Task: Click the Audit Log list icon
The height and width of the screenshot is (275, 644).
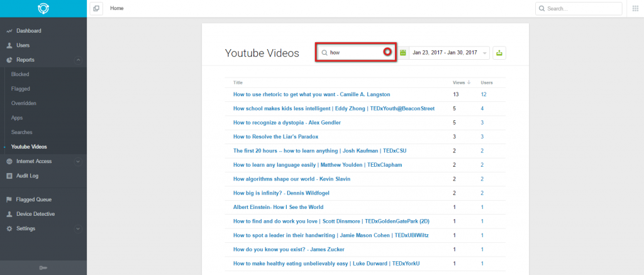Action: 9,176
